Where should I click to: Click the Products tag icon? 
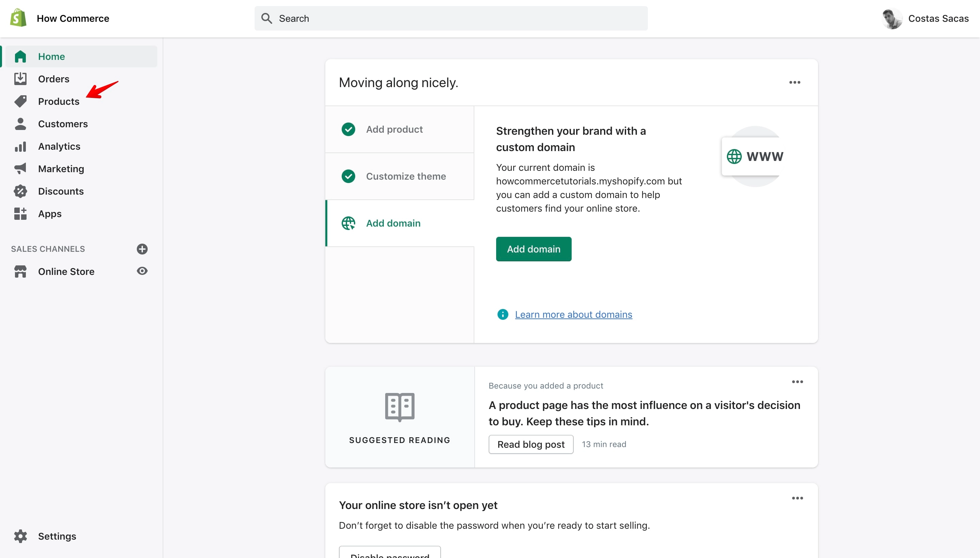click(20, 101)
